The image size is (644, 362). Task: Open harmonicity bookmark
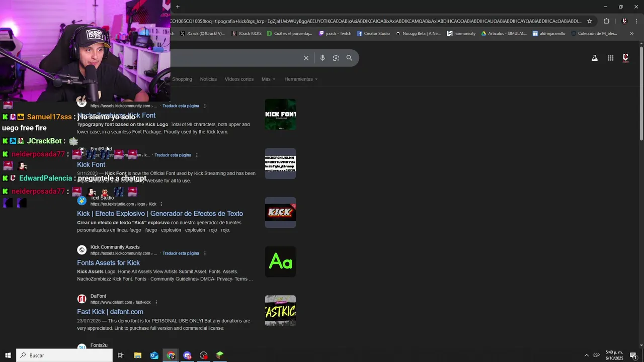click(461, 34)
